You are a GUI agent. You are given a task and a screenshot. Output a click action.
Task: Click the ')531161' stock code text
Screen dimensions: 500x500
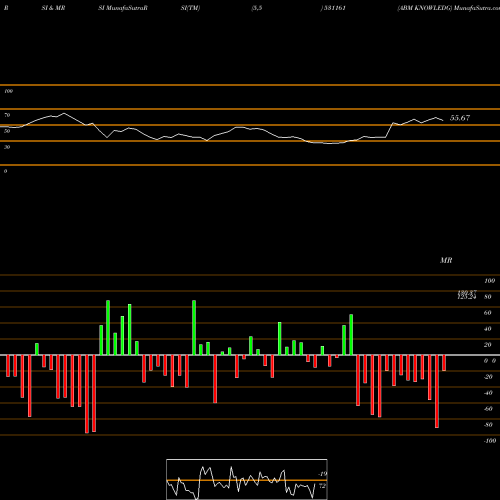pos(333,8)
